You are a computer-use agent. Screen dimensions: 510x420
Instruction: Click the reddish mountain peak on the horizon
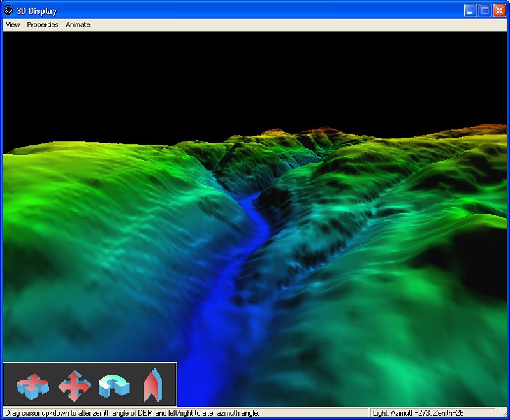point(330,130)
